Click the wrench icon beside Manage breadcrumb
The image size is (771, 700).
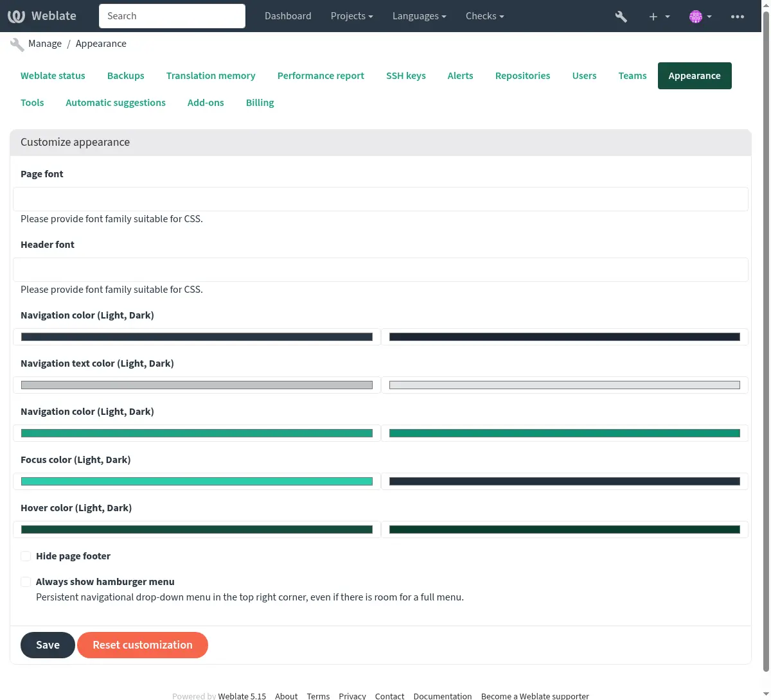tap(17, 44)
